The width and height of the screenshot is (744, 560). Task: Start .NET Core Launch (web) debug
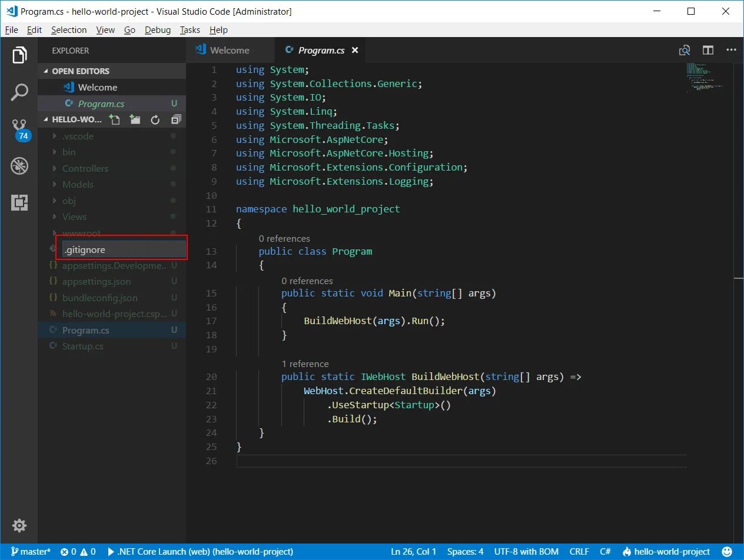200,552
